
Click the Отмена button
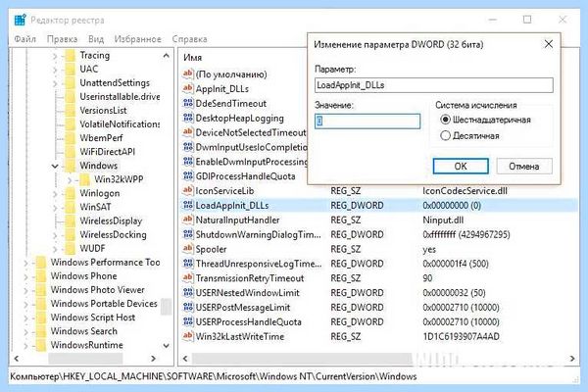point(524,167)
